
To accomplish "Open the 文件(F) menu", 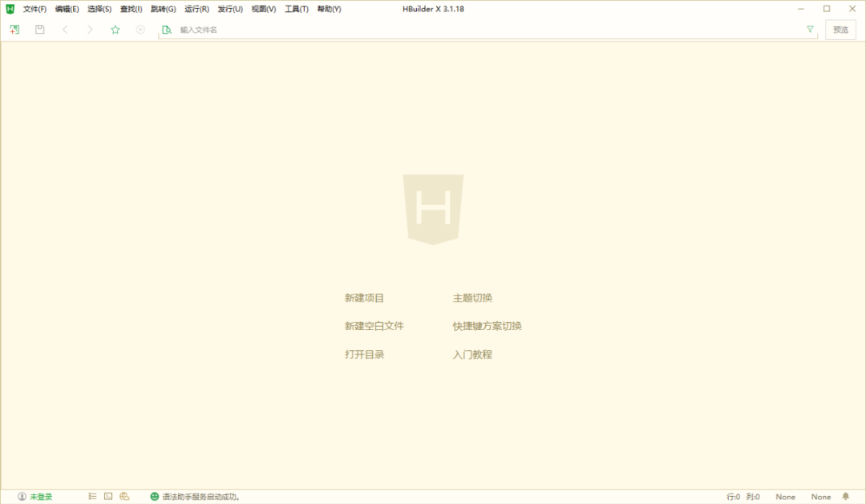I will tap(34, 9).
